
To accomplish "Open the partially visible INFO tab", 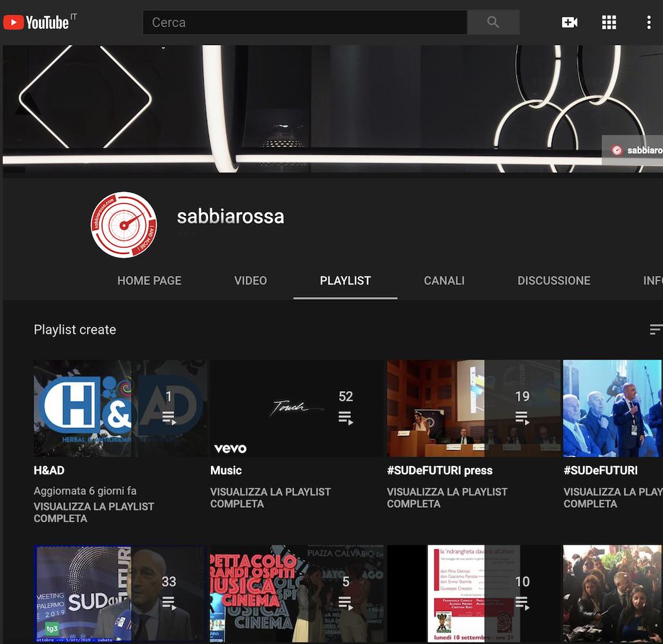I will [653, 280].
